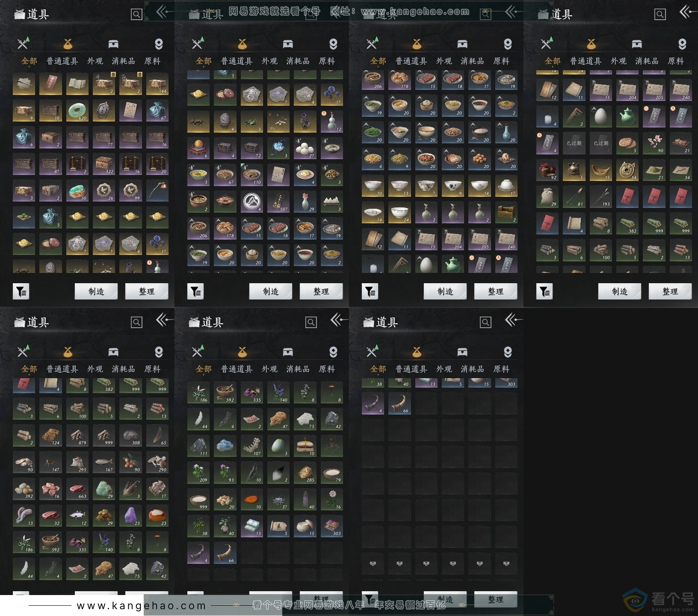Collapse the mostly empty last panel with arrow
This screenshot has width=698, height=616.
pos(513,320)
